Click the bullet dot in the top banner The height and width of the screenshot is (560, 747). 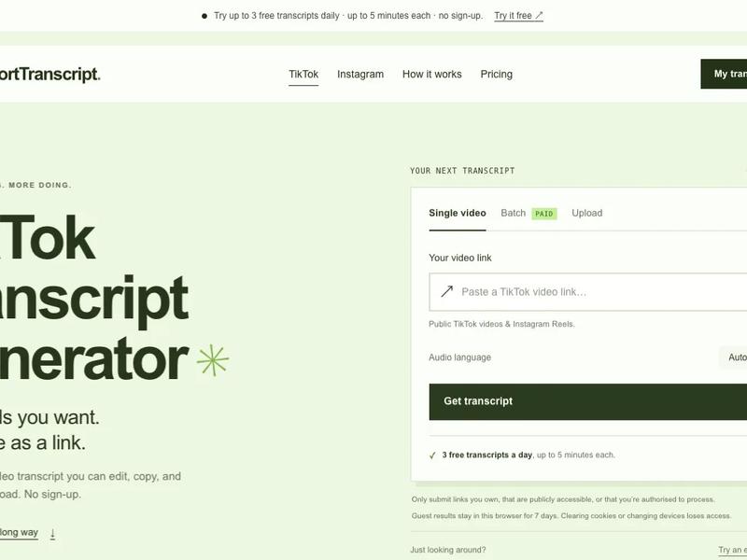click(x=204, y=16)
